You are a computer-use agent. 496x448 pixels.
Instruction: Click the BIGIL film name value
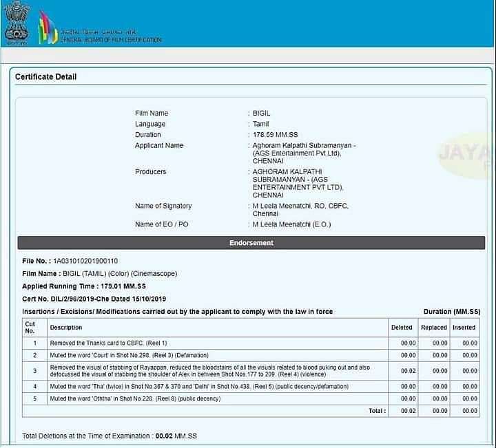click(x=262, y=114)
